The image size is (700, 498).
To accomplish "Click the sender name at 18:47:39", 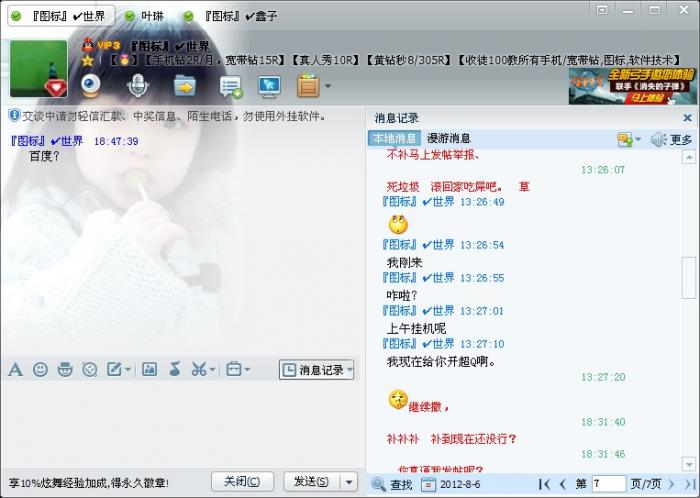I will 46,141.
